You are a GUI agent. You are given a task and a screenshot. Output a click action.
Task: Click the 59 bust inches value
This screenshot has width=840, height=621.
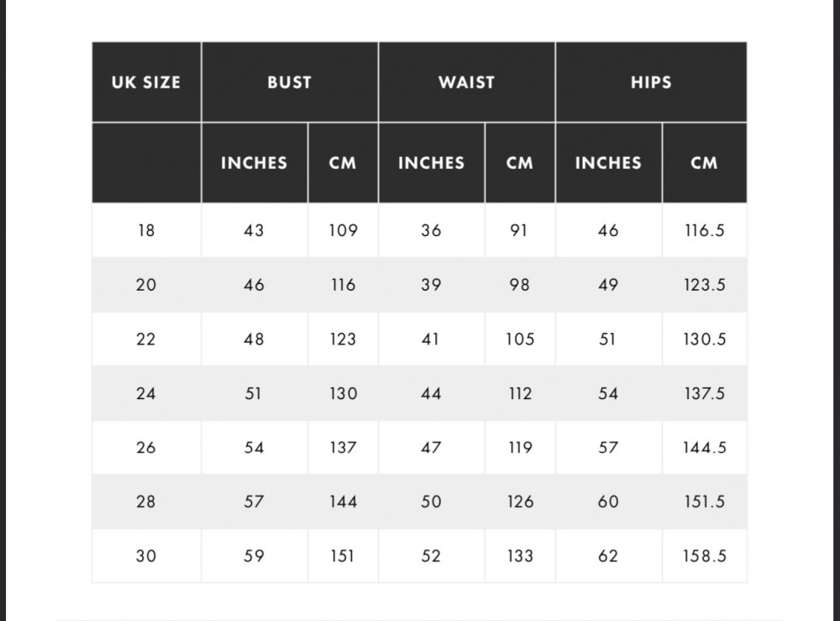pos(254,556)
